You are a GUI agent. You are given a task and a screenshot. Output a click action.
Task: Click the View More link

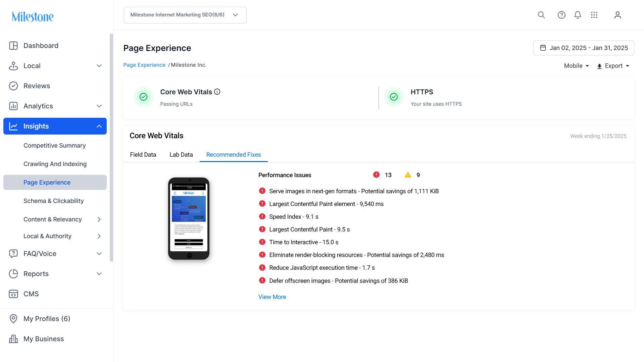coord(272,297)
